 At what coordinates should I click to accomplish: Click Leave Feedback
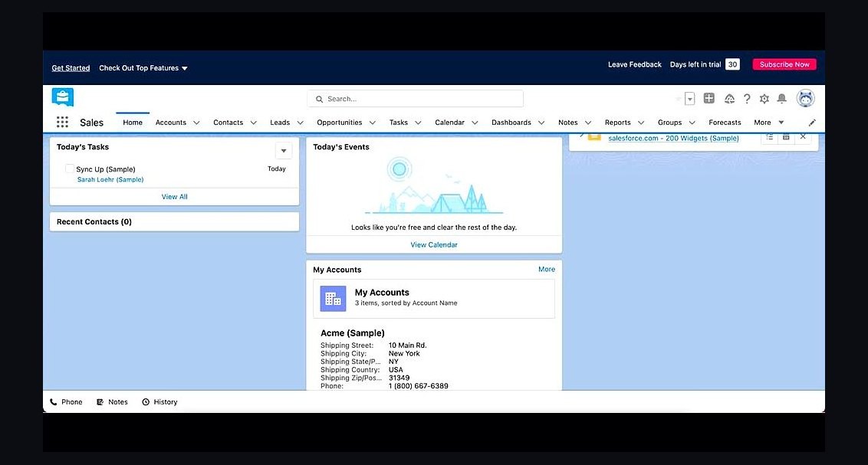[x=634, y=64]
